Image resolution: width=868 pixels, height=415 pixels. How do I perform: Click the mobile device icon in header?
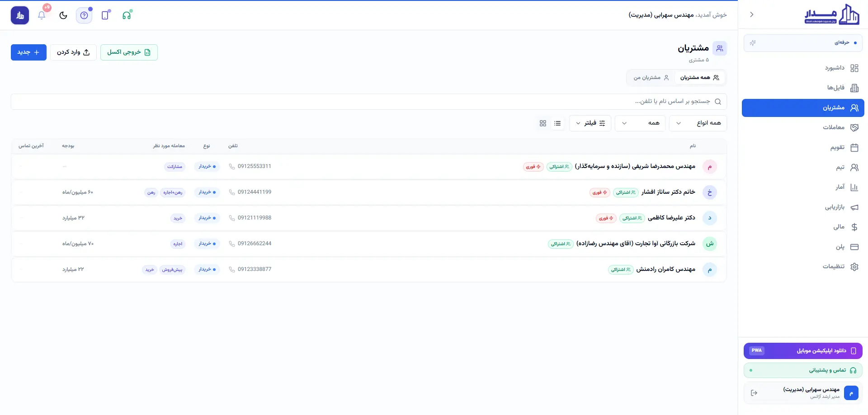pyautogui.click(x=105, y=15)
